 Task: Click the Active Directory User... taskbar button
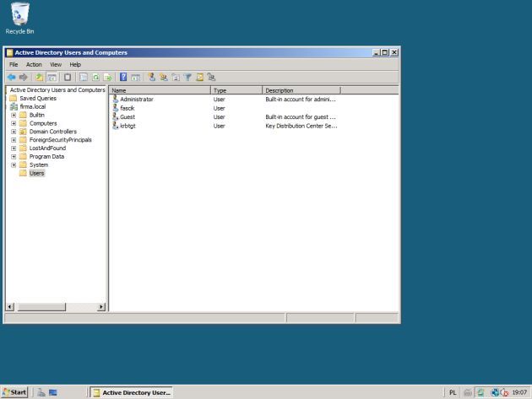[x=132, y=392]
